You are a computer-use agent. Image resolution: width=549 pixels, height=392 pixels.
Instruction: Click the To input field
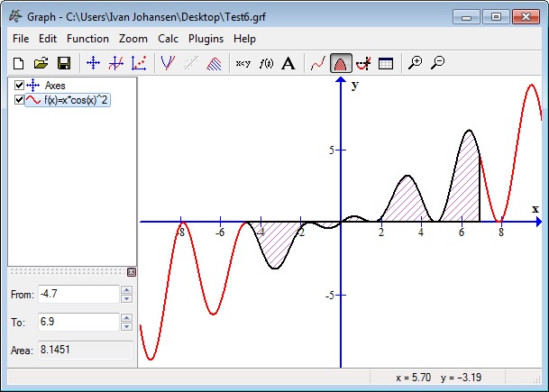coord(78,322)
